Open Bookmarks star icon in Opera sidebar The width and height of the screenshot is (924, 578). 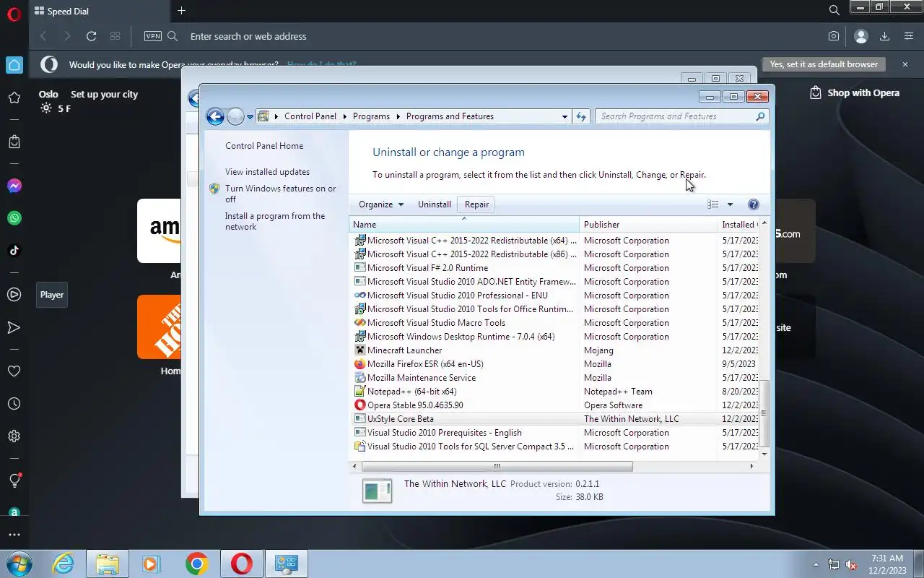[x=14, y=98]
